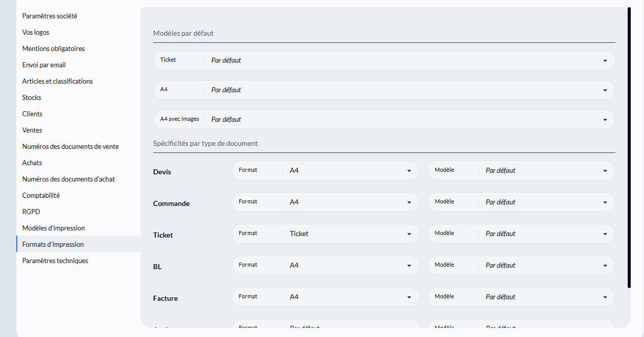Click the 'Modèles par défaut' section heading
This screenshot has height=337, width=644.
tap(183, 33)
